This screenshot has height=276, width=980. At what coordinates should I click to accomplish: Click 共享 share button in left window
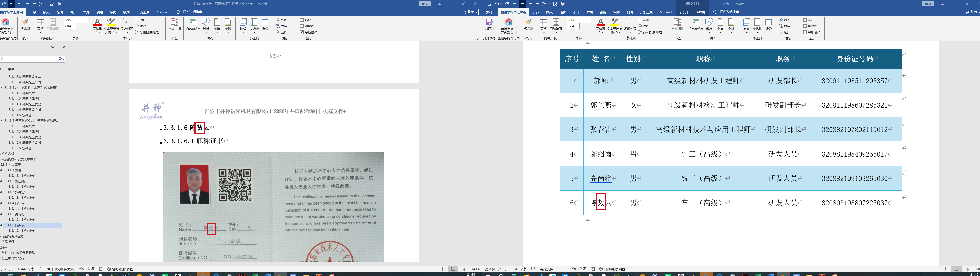point(470,12)
